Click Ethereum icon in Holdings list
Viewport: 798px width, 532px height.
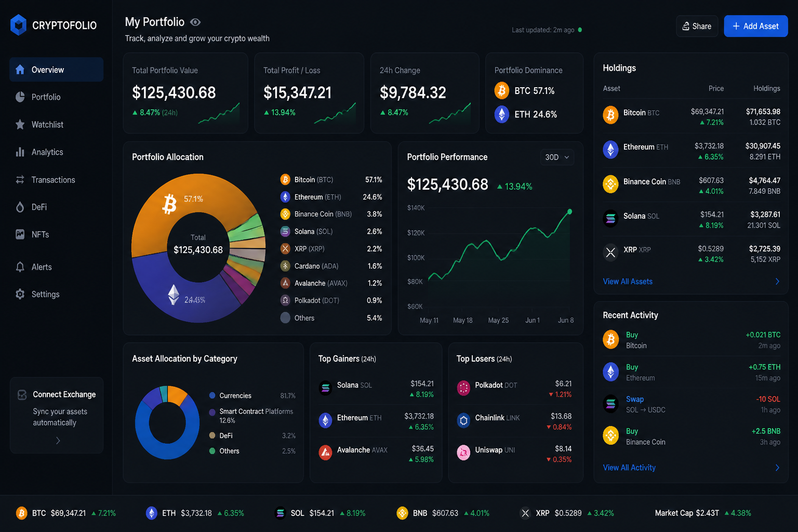pos(610,150)
